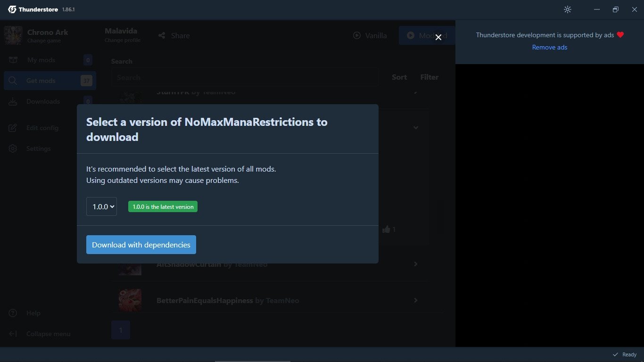This screenshot has height=362, width=644.
Task: Go to page 1 of mods
Action: (x=121, y=330)
